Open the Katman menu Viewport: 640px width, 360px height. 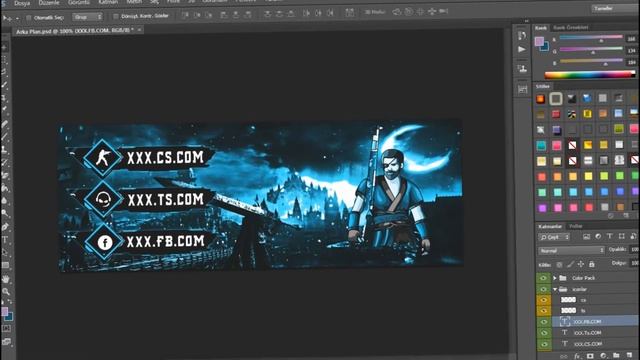tap(108, 2)
